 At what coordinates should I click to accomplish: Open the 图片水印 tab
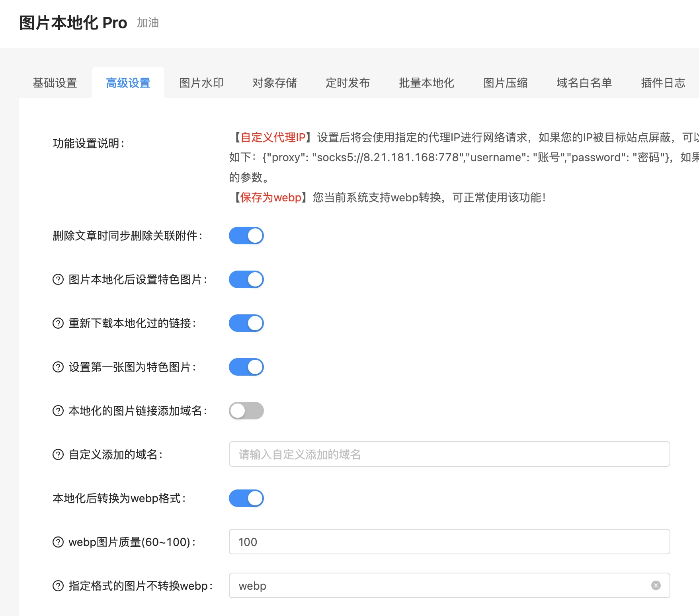201,83
